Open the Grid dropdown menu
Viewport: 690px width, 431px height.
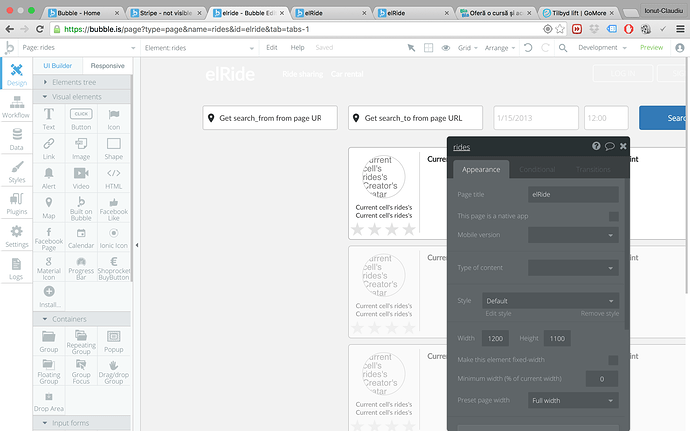(x=467, y=48)
